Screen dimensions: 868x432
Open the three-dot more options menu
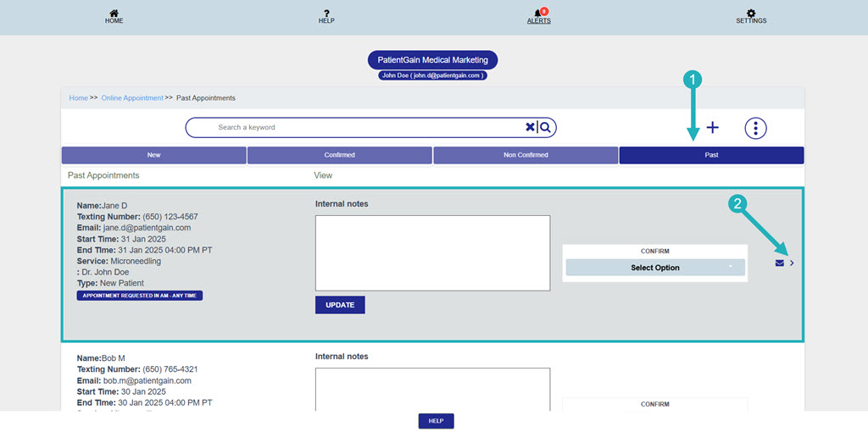[755, 128]
